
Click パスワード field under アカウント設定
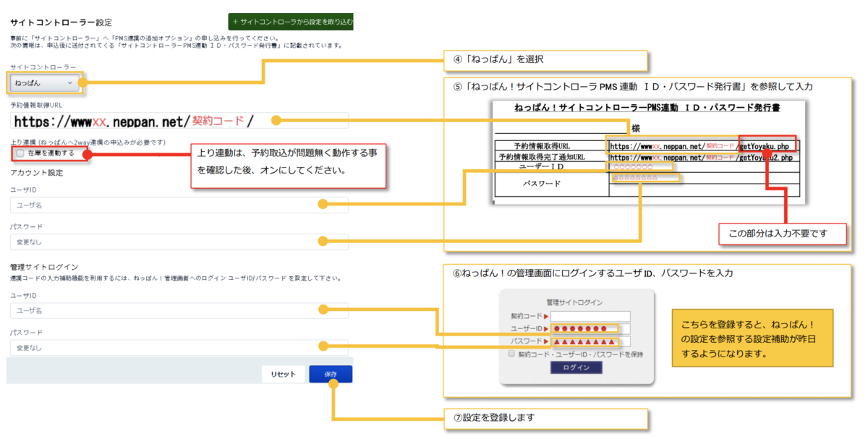(179, 242)
